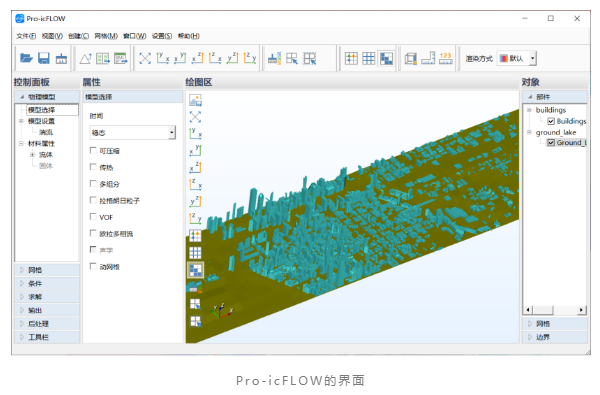The width and height of the screenshot is (600, 395).
Task: Click the mesh grid toolbar icon
Action: click(368, 58)
